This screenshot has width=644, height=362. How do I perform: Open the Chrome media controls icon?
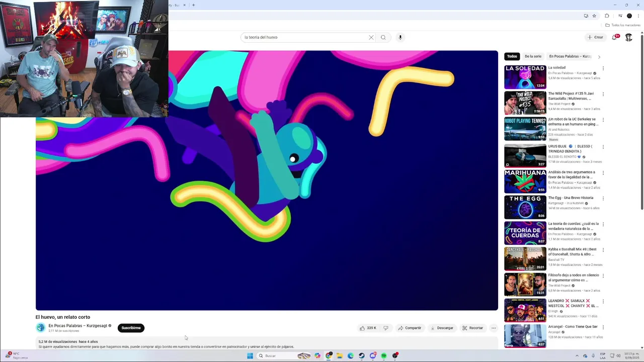tap(620, 16)
